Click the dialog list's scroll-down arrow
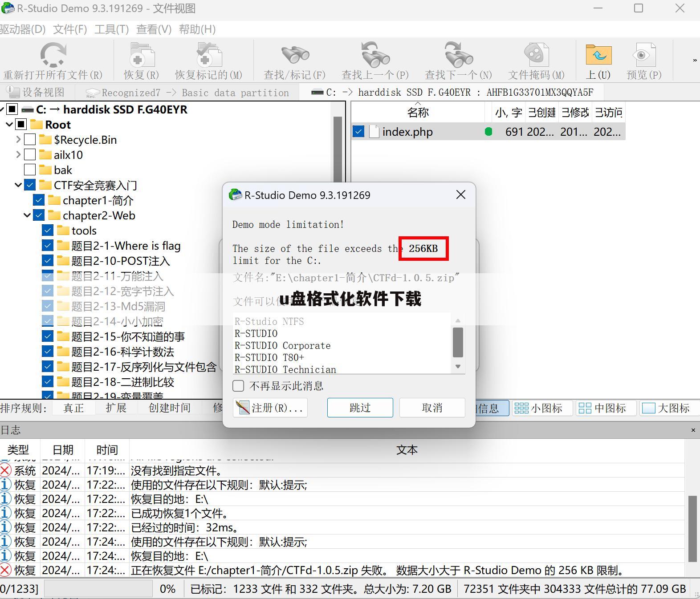Image resolution: width=700 pixels, height=599 pixels. click(x=458, y=367)
